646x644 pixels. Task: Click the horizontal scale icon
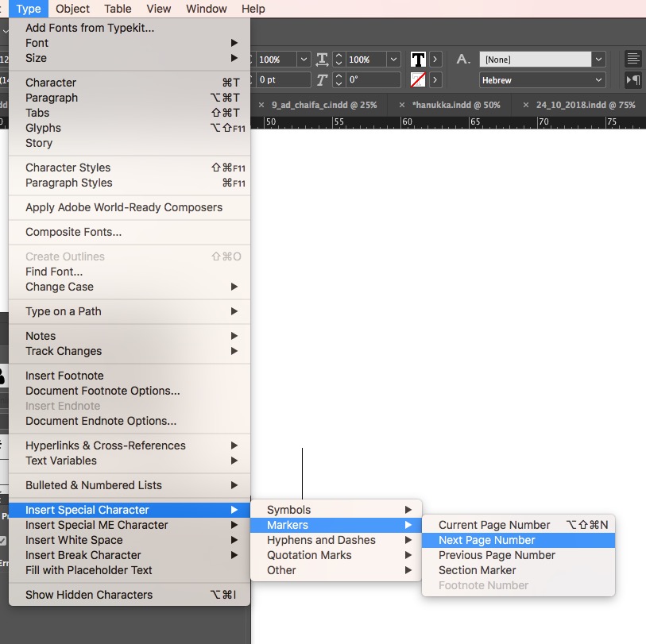tap(322, 60)
